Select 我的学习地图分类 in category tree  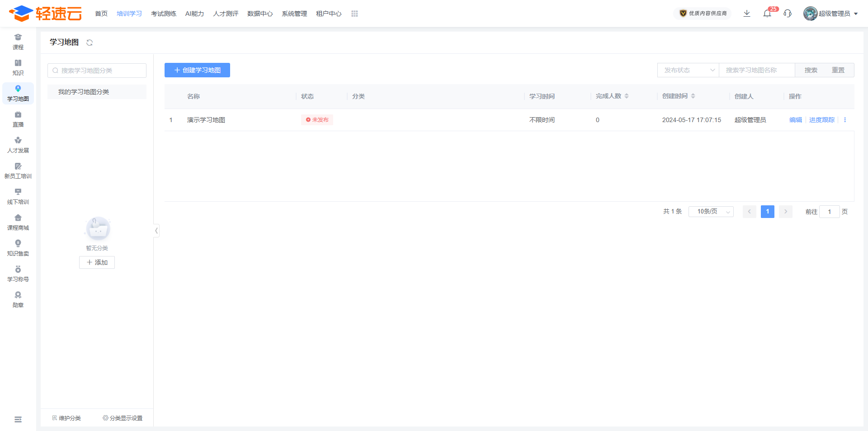[84, 92]
